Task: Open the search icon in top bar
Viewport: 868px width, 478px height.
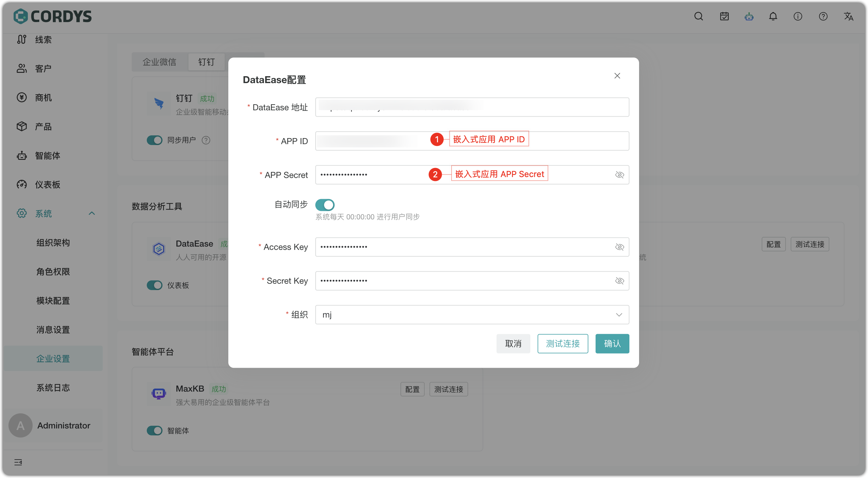Action: [x=699, y=16]
